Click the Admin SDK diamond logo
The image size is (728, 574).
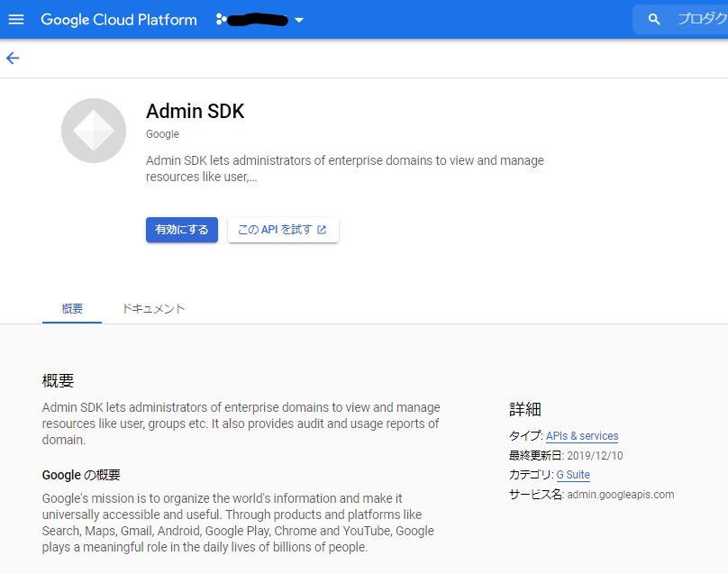coord(94,131)
